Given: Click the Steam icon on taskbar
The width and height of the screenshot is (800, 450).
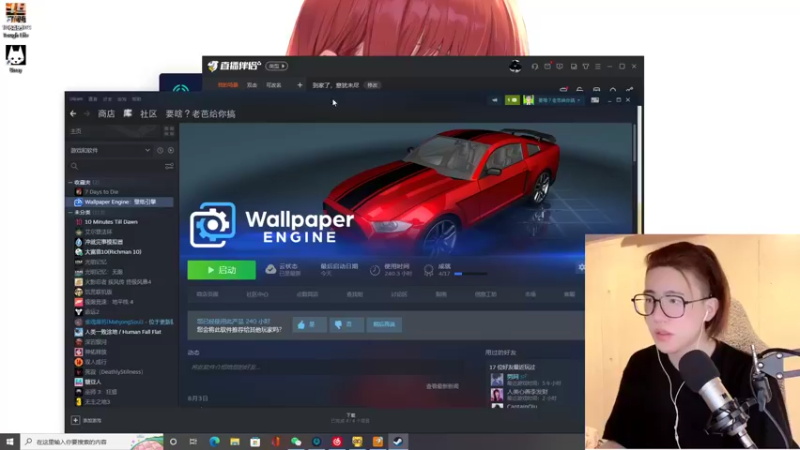Looking at the screenshot, I should click(398, 442).
